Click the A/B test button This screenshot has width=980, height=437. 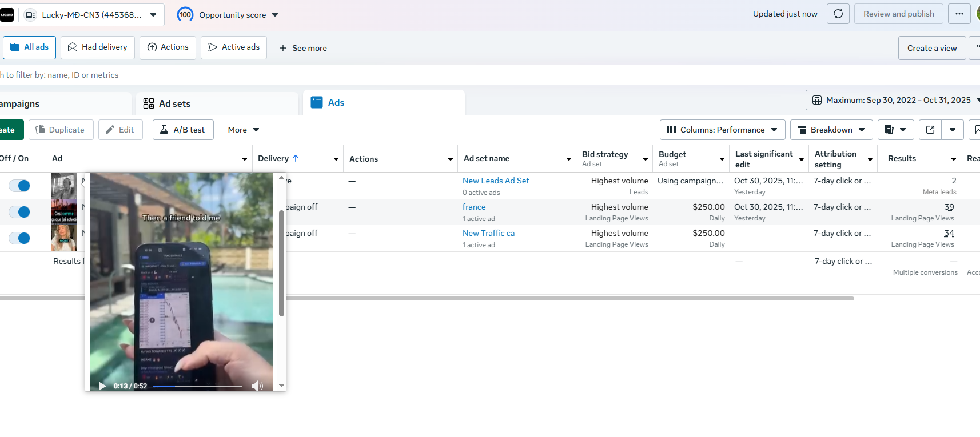click(183, 130)
